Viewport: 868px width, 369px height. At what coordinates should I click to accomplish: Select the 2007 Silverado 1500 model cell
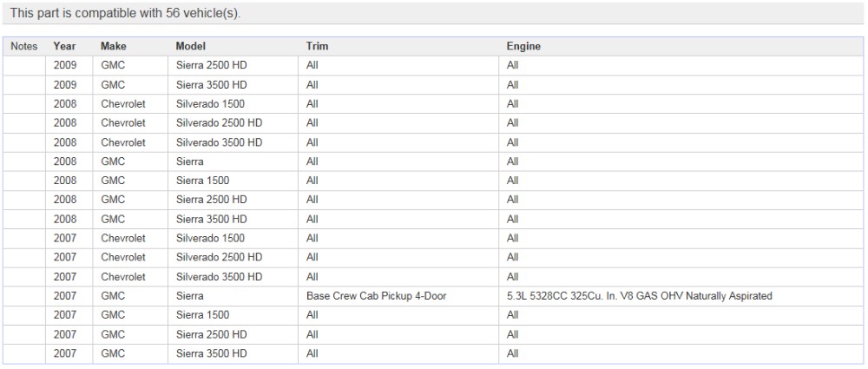[x=210, y=238]
